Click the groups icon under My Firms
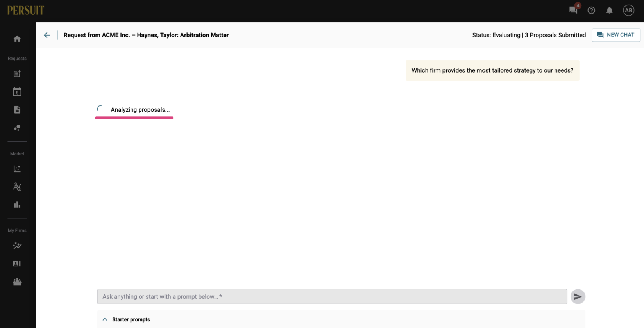The image size is (644, 328). click(17, 282)
